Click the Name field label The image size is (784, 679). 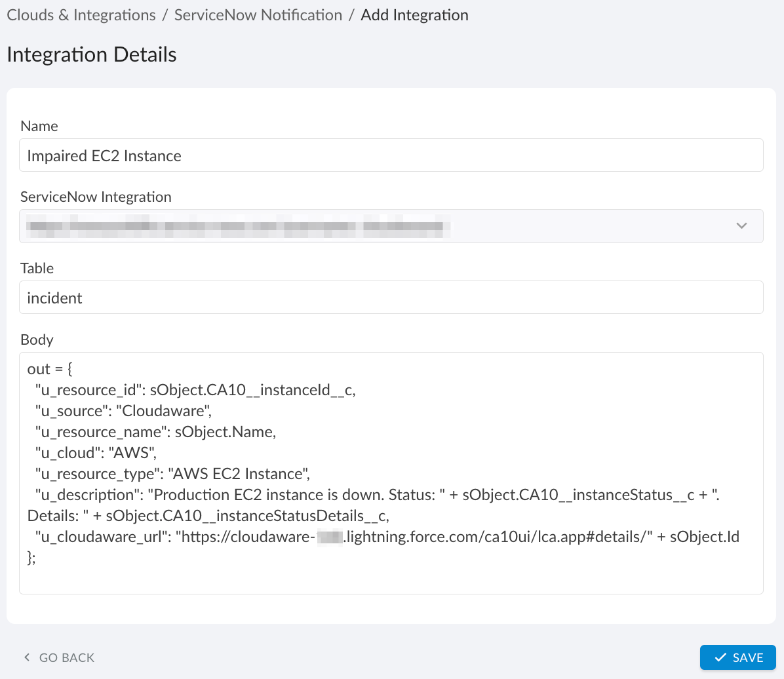pyautogui.click(x=39, y=126)
